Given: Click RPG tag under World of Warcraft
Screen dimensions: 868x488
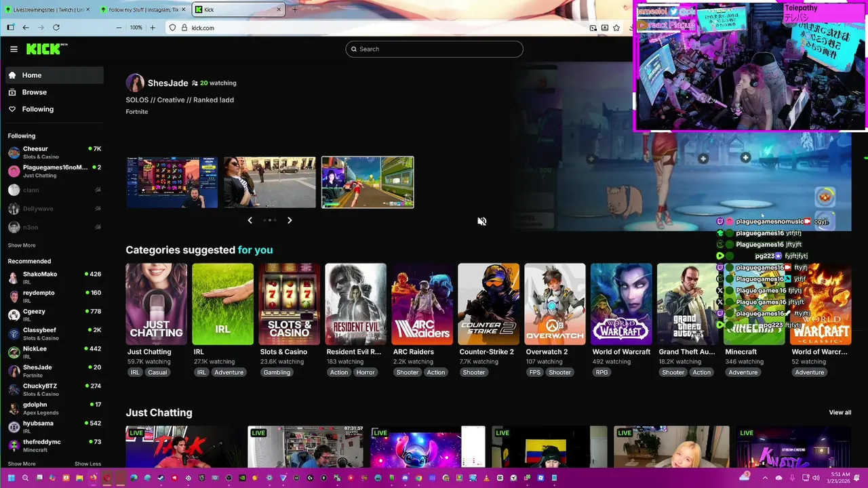Looking at the screenshot, I should [x=601, y=372].
